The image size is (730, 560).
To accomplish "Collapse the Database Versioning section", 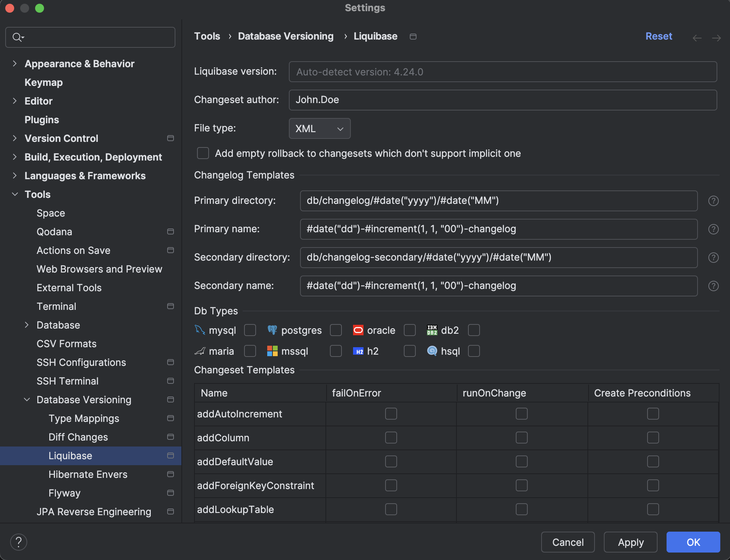I will click(26, 399).
